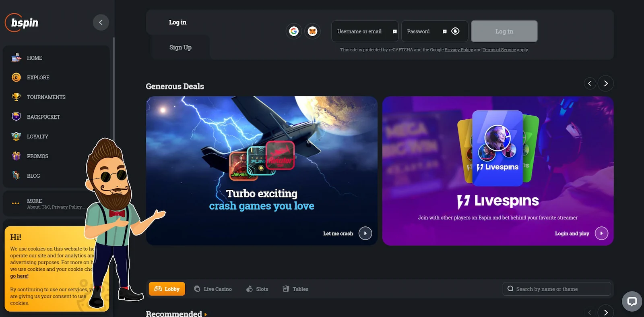Image resolution: width=644 pixels, height=317 pixels.
Task: Switch to the Sign Up tab
Action: 180,47
